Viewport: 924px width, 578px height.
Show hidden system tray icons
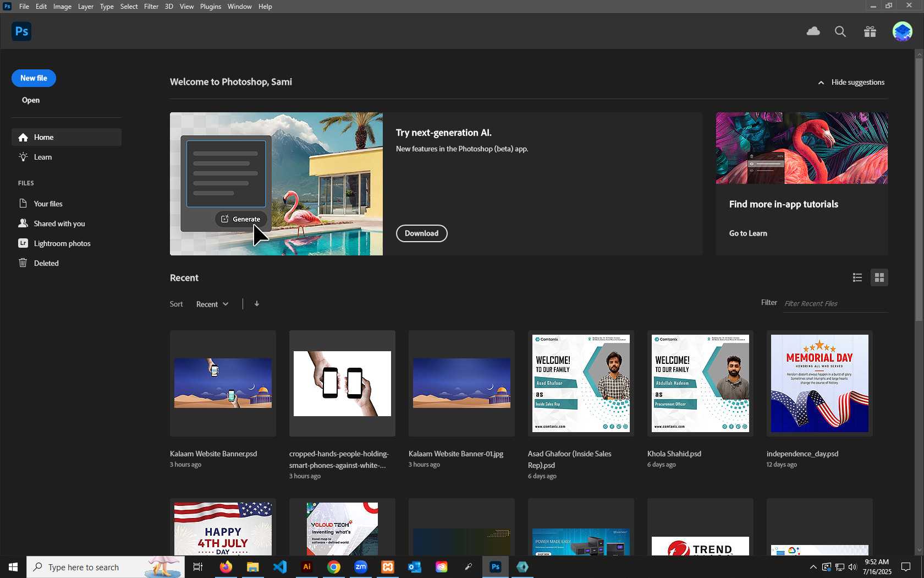(x=813, y=567)
